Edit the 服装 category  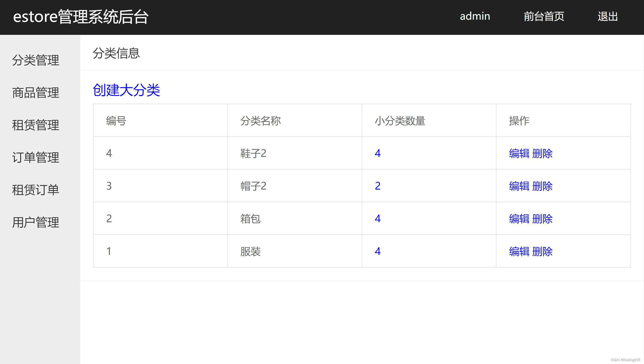coord(519,251)
